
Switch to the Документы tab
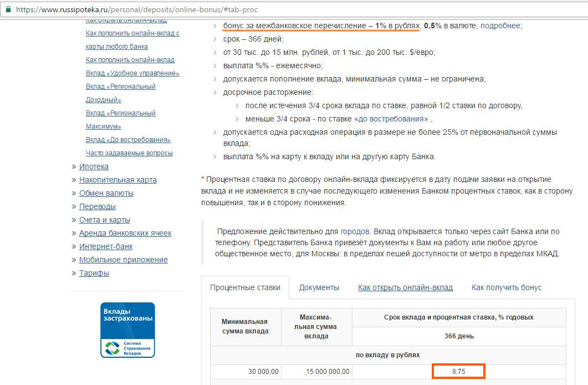[x=319, y=287]
